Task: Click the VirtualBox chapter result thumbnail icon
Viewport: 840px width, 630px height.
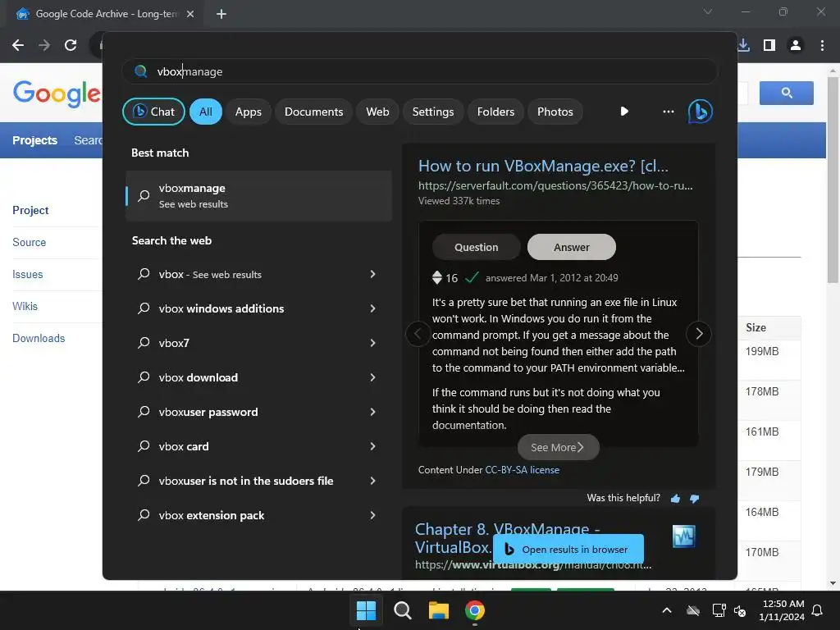Action: coord(683,536)
